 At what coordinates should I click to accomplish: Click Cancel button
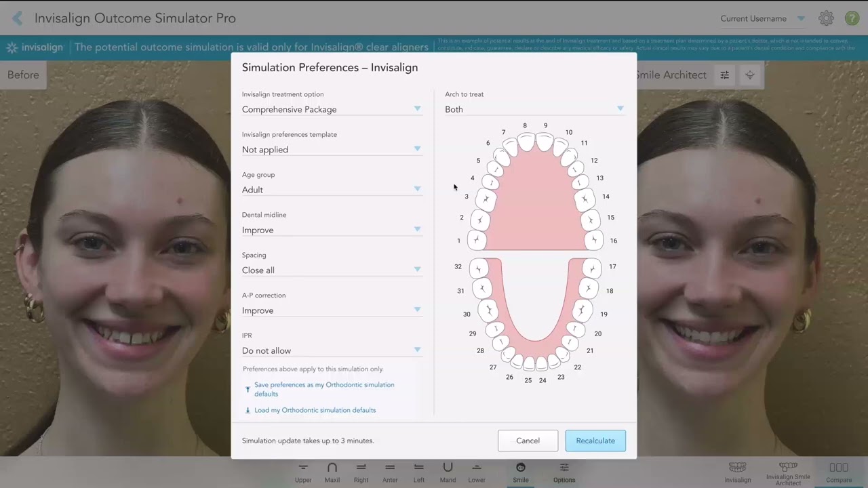click(528, 441)
